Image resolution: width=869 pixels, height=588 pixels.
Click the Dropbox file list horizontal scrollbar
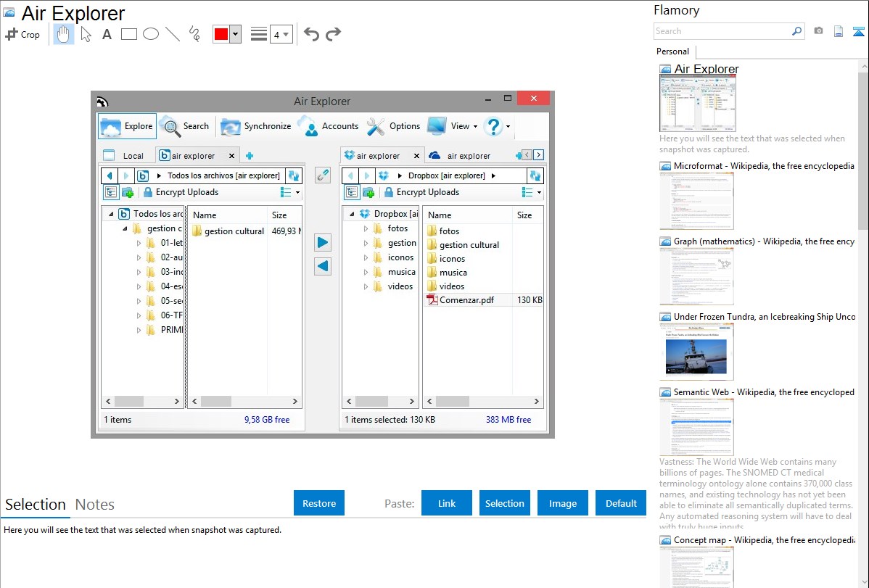pos(482,401)
